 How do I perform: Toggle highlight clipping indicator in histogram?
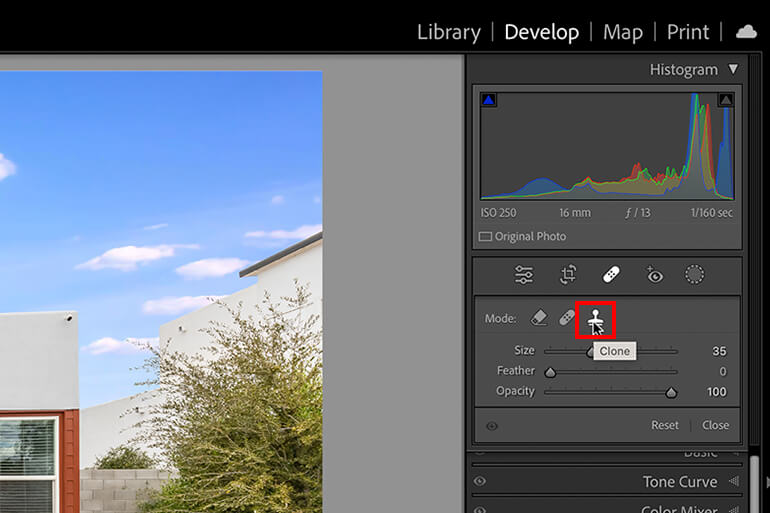(x=726, y=100)
